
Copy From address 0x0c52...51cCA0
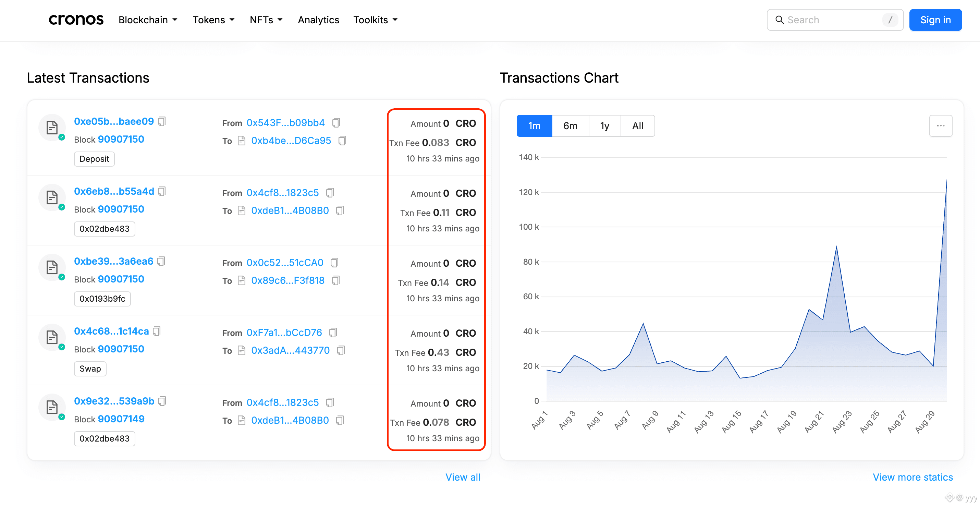[334, 263]
